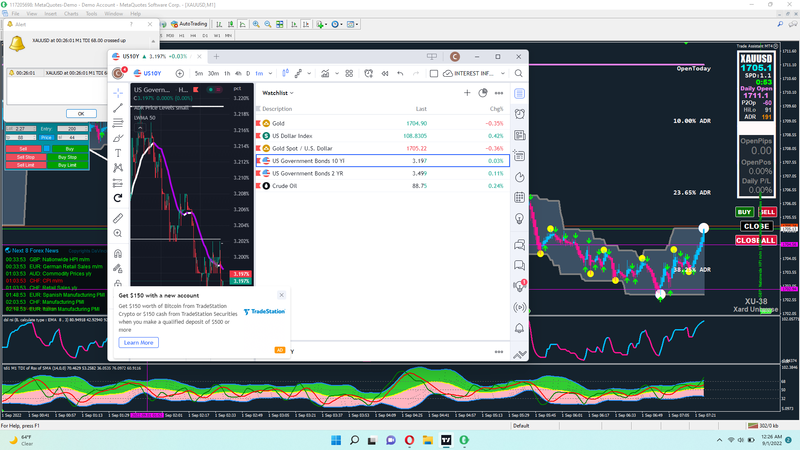Select the Text annotation tool
Viewport: 800px width, 450px height.
pyautogui.click(x=118, y=153)
